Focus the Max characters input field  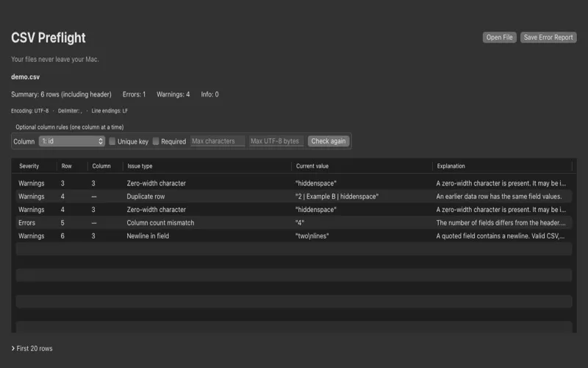(218, 141)
